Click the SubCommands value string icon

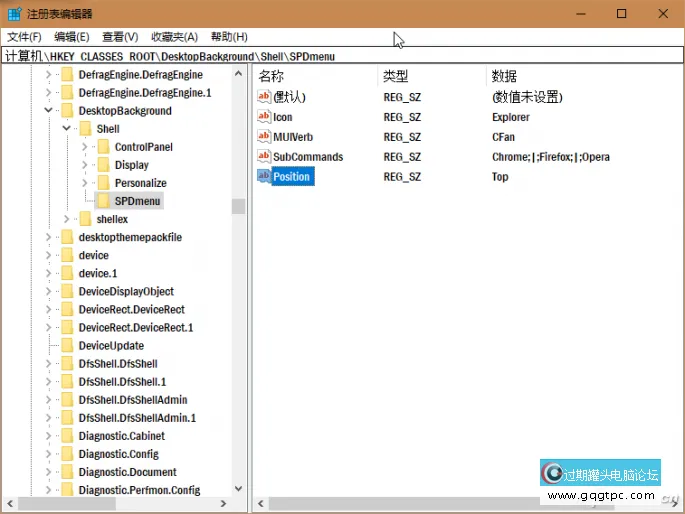pyautogui.click(x=264, y=156)
